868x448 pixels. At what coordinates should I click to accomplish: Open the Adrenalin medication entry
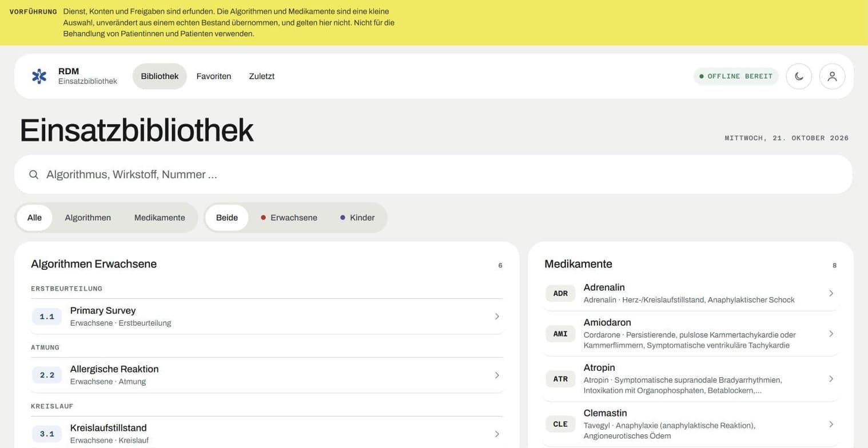[x=691, y=293]
